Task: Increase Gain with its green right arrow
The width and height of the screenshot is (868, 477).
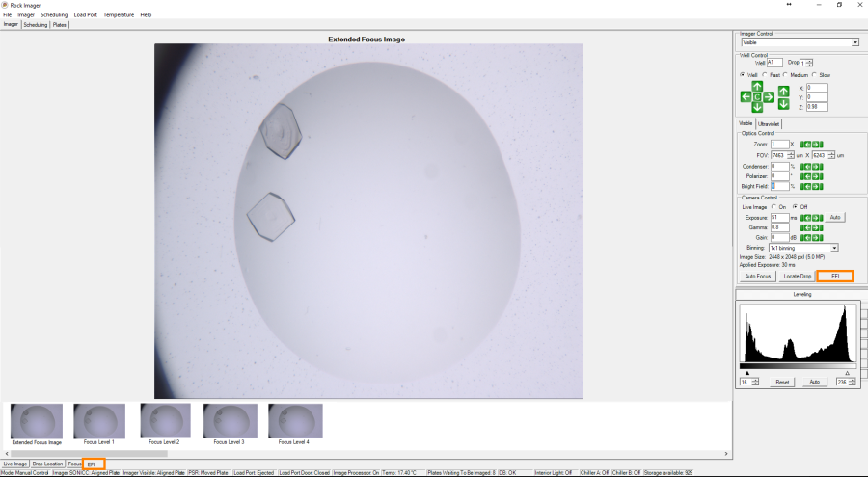Action: tap(817, 238)
